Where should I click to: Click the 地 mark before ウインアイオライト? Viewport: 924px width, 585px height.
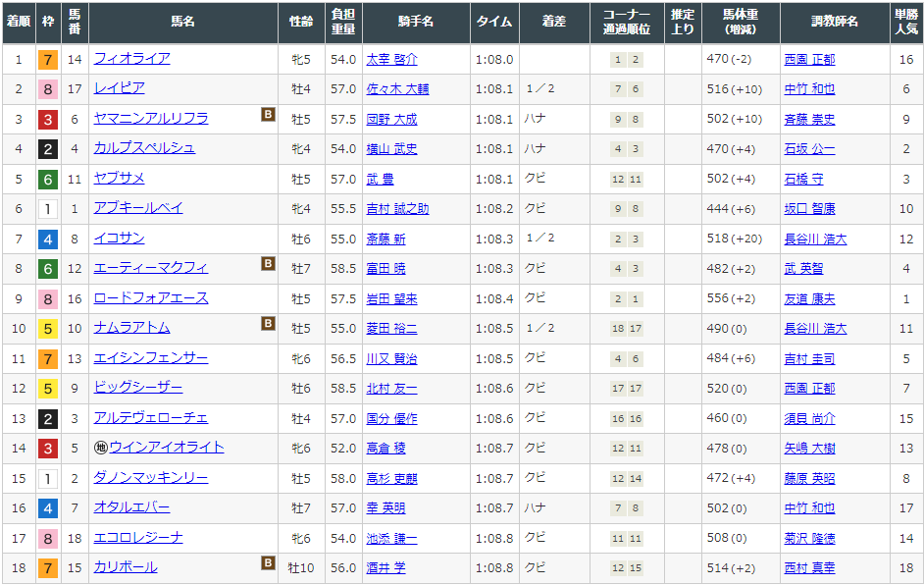[100, 448]
